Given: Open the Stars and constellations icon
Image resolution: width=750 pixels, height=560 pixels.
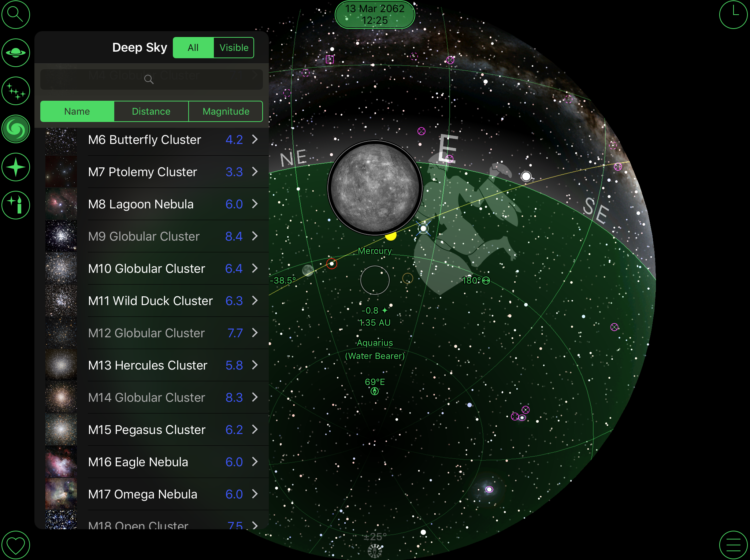Looking at the screenshot, I should point(15,91).
